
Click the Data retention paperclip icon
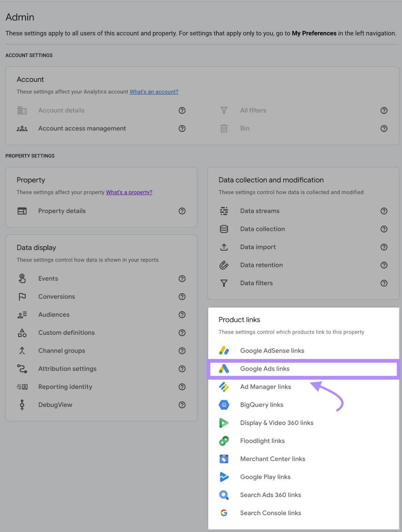[224, 265]
